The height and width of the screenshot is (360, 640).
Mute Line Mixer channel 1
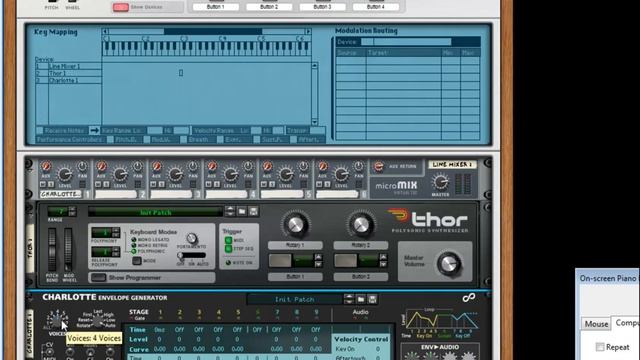(43, 184)
